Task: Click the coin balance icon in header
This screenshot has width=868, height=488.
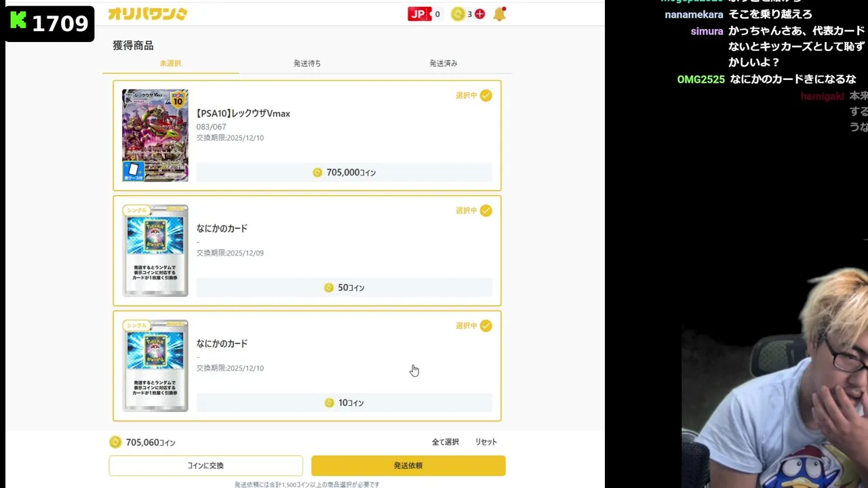Action: tap(458, 14)
